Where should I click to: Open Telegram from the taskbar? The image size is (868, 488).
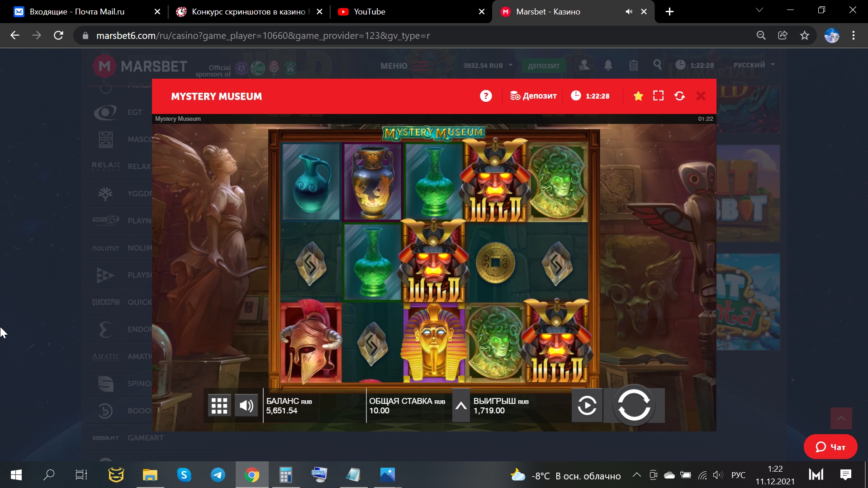pyautogui.click(x=218, y=475)
